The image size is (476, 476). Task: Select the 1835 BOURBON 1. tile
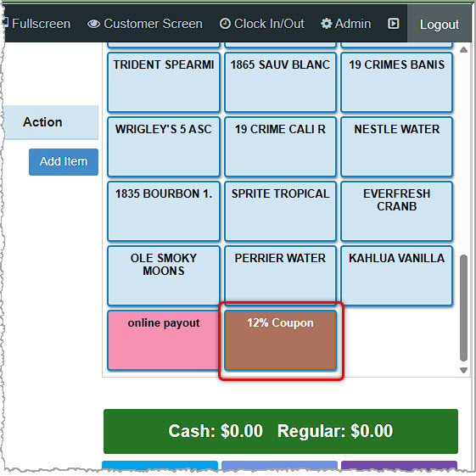pos(164,211)
